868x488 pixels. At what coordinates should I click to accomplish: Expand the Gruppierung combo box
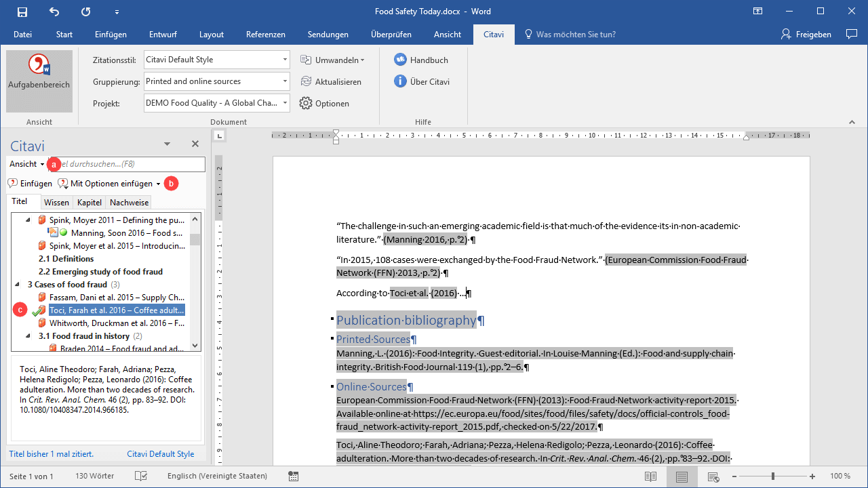(x=285, y=81)
